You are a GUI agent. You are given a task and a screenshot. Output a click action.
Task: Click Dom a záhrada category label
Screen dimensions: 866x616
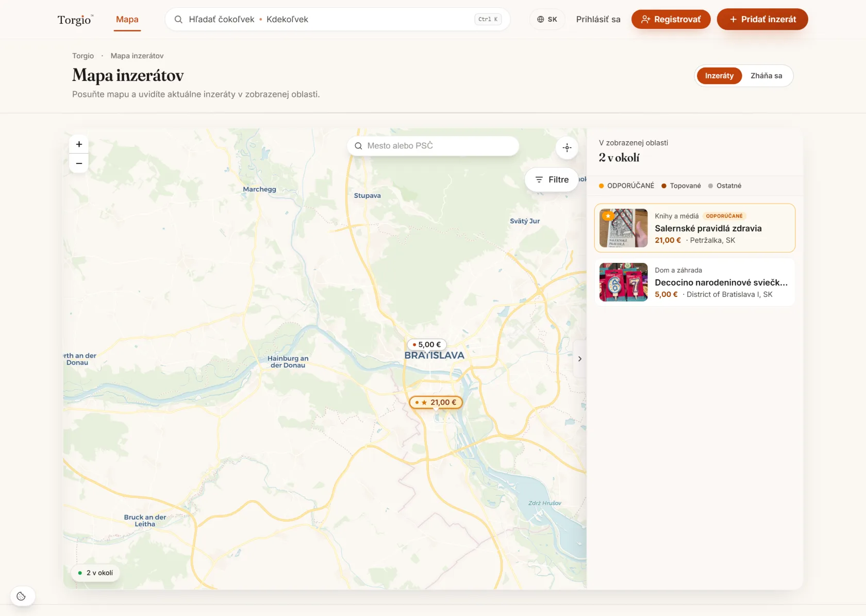pyautogui.click(x=678, y=270)
